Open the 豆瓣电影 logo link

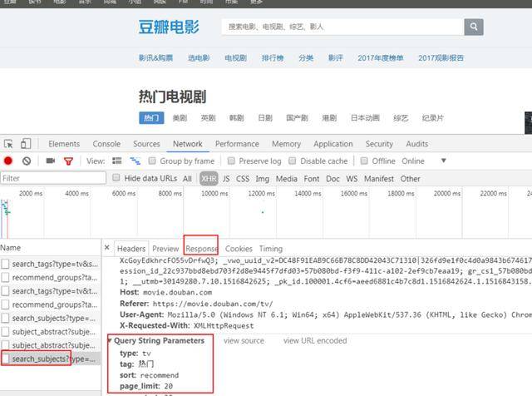pos(169,27)
